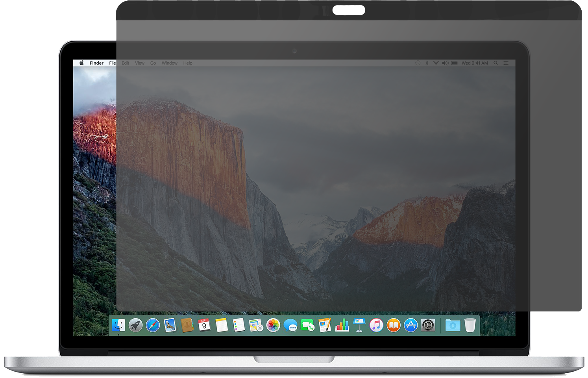
Task: Open Notification Center
Action: pyautogui.click(x=506, y=63)
